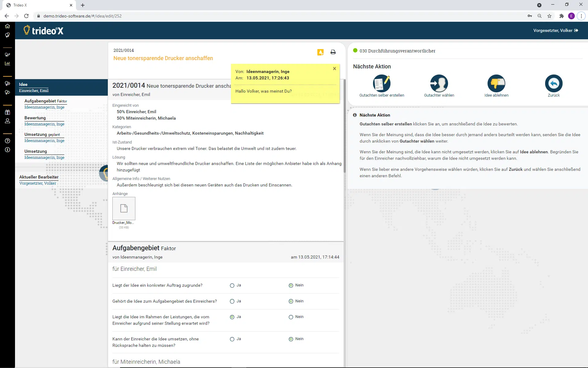The width and height of the screenshot is (588, 368).
Task: Open the Bewertung section in left panel
Action: tap(35, 118)
